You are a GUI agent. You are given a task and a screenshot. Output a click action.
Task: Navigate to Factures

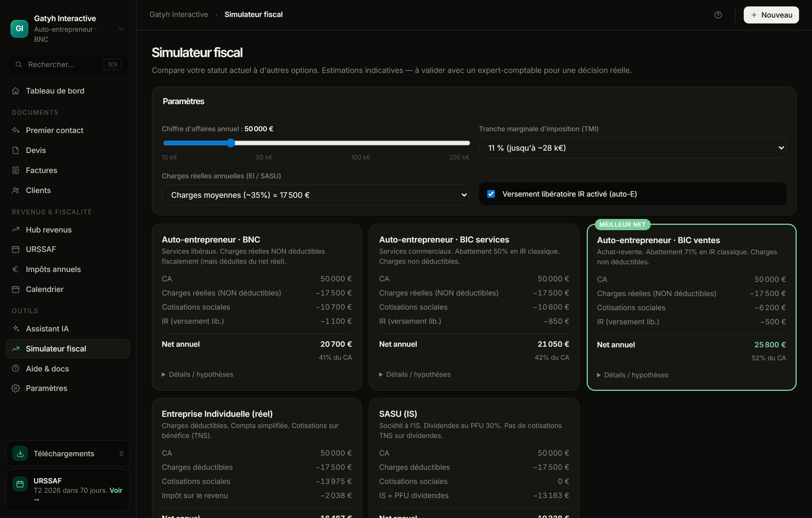tap(67, 171)
